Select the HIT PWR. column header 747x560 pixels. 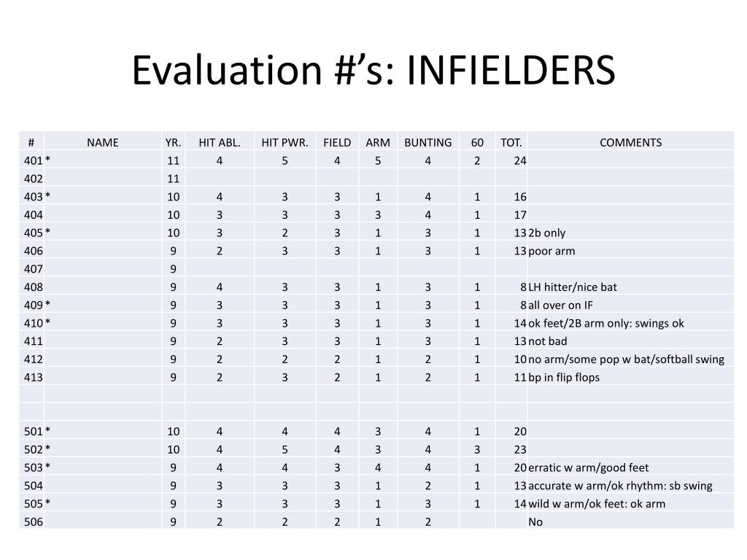click(x=285, y=142)
